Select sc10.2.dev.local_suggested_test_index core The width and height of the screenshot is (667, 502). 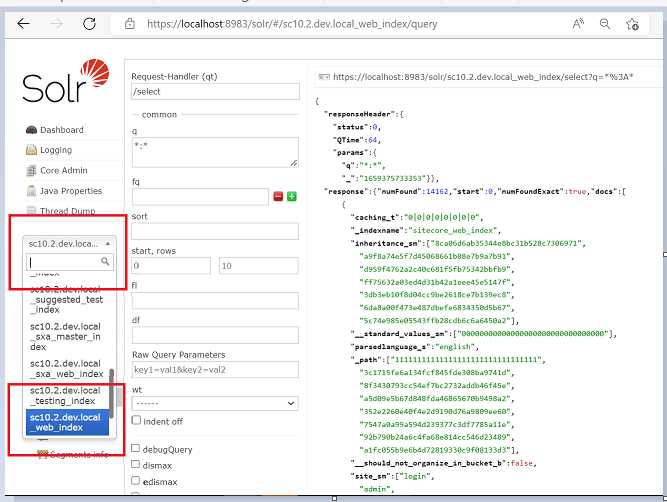[x=67, y=299]
